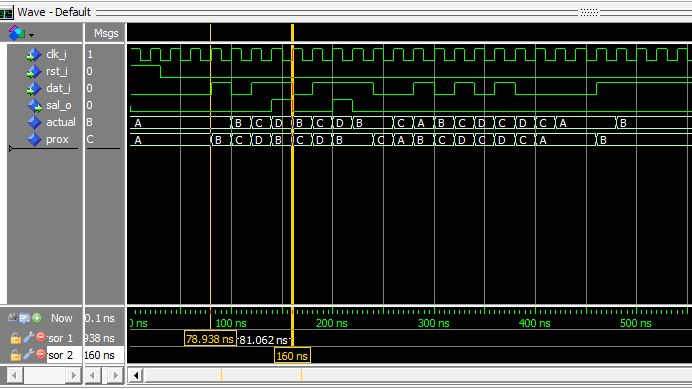Click the 200 ns timeline label
The height and width of the screenshot is (389, 692).
point(332,323)
